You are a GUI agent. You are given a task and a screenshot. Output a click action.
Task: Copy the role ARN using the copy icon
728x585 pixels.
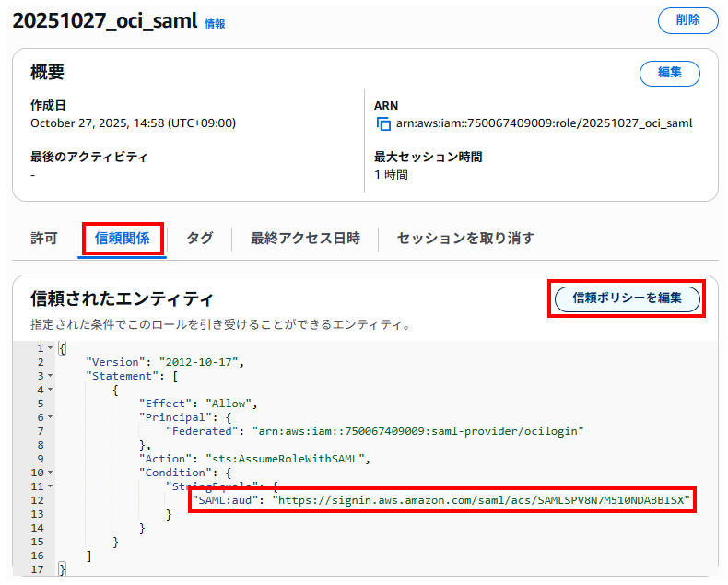(383, 123)
